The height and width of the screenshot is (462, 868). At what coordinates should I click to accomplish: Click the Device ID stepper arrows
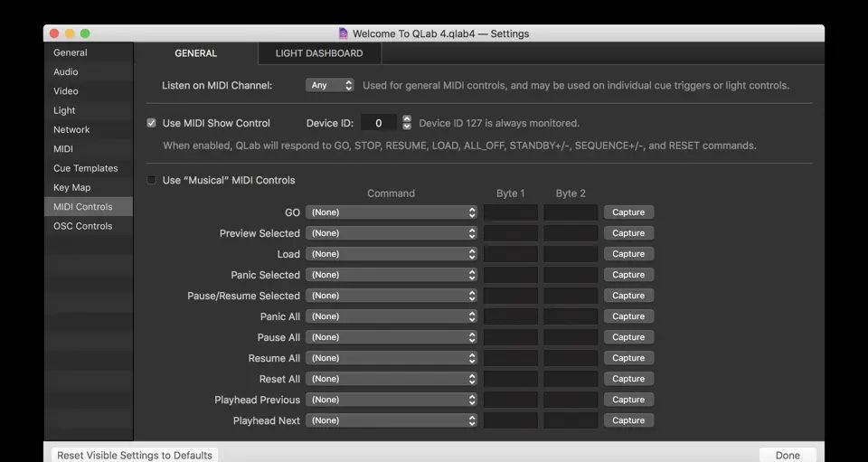tap(407, 122)
